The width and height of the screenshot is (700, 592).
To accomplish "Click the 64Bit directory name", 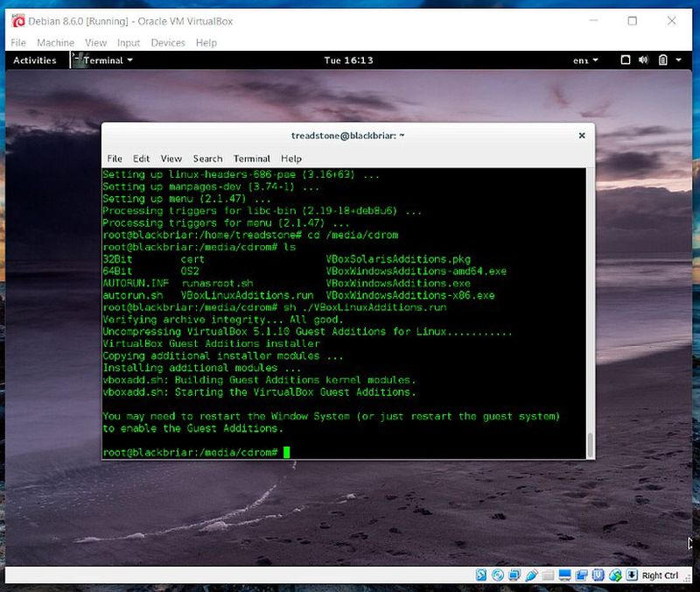I will 117,271.
